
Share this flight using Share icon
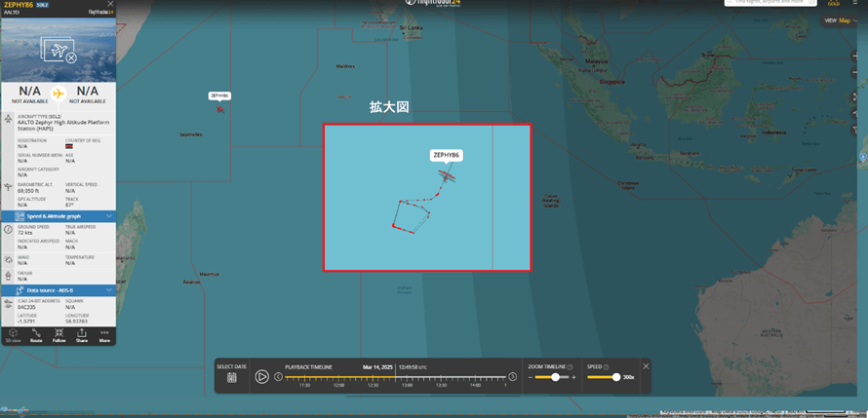[82, 334]
